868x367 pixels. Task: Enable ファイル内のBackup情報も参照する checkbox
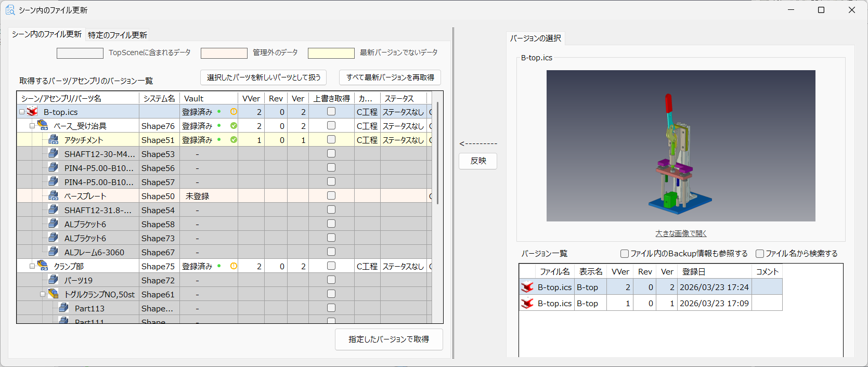point(625,254)
